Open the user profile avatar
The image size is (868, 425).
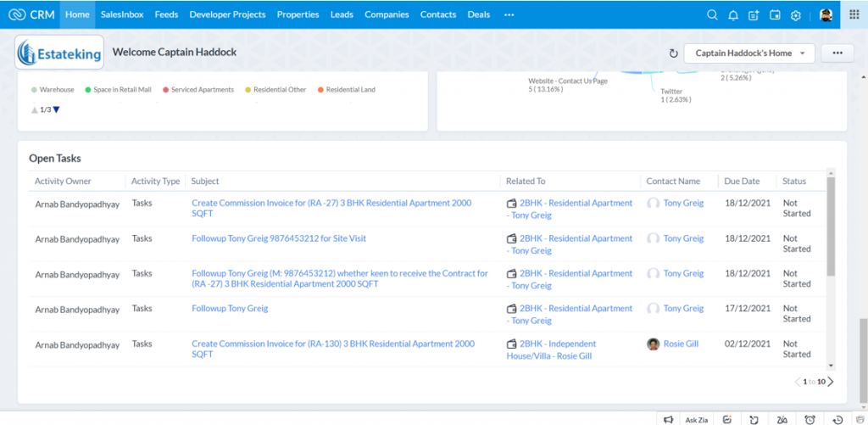[826, 15]
